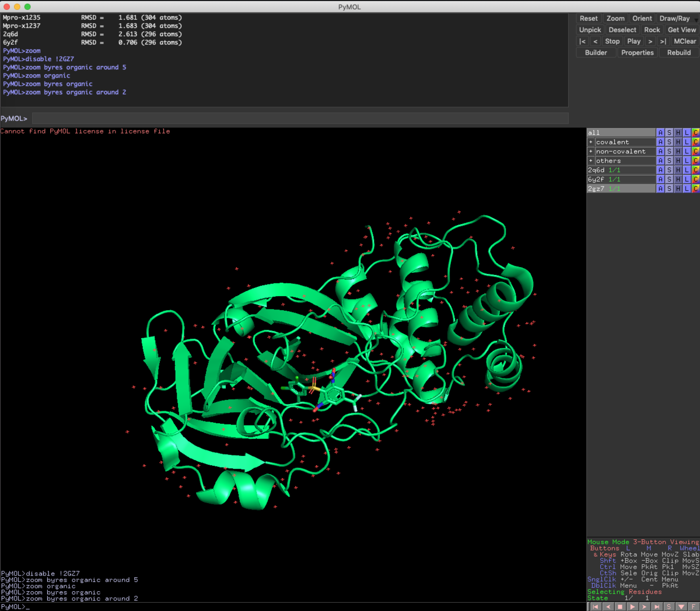Open Color menu for 2gz7 object
This screenshot has height=611, width=700.
[695, 189]
